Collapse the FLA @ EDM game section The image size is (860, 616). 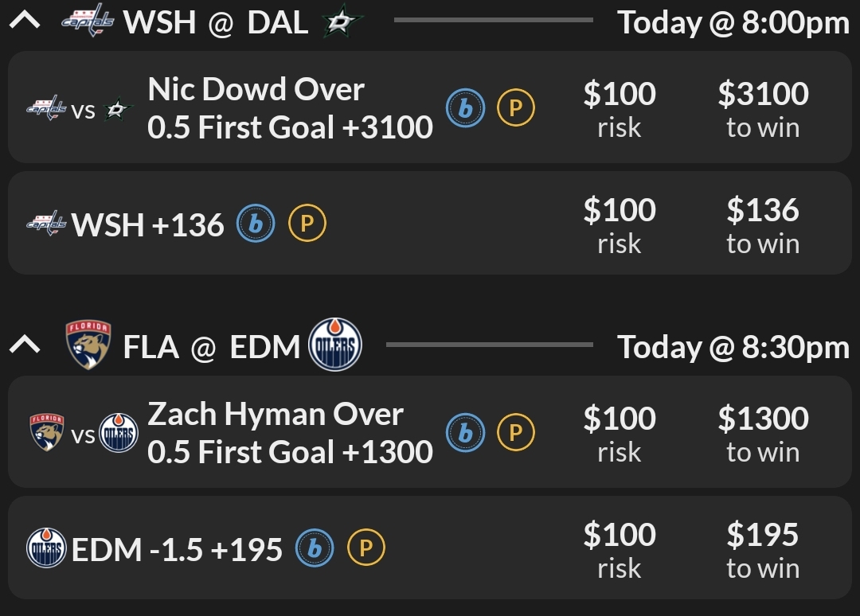point(25,345)
